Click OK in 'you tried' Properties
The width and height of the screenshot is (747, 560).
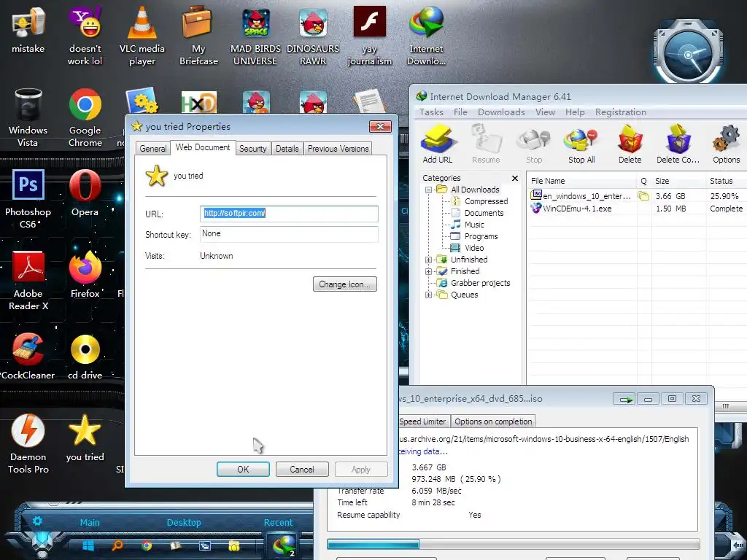243,470
